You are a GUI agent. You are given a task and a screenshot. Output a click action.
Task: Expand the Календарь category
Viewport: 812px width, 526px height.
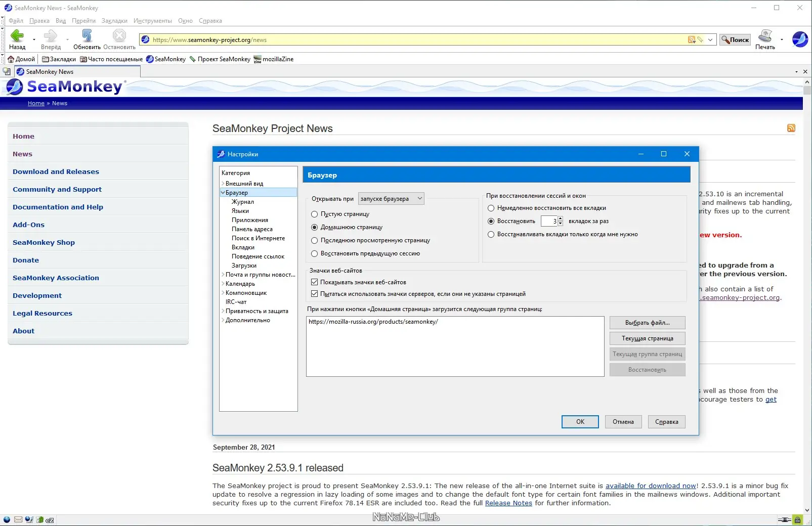223,284
